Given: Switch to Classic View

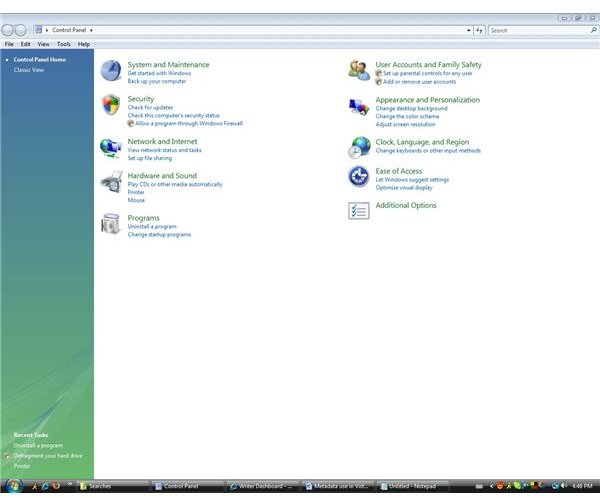Looking at the screenshot, I should coord(29,70).
